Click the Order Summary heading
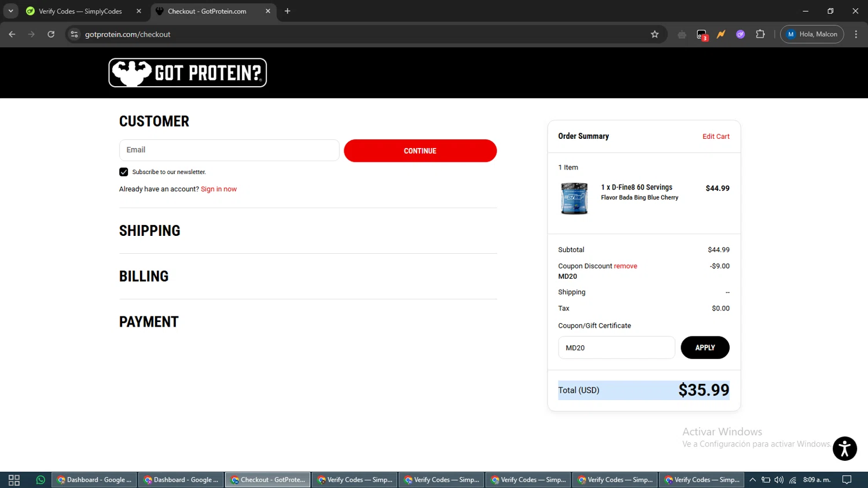The height and width of the screenshot is (488, 868). pos(583,136)
